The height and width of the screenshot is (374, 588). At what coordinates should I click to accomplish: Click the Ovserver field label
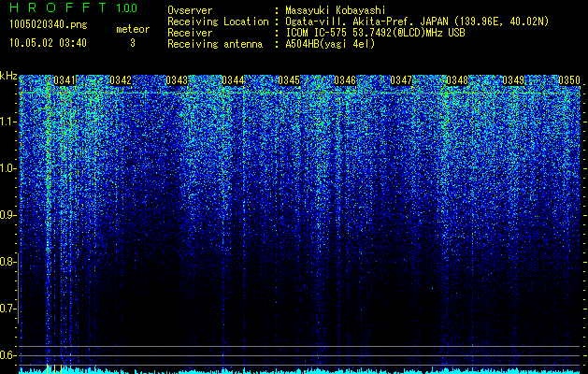[190, 10]
